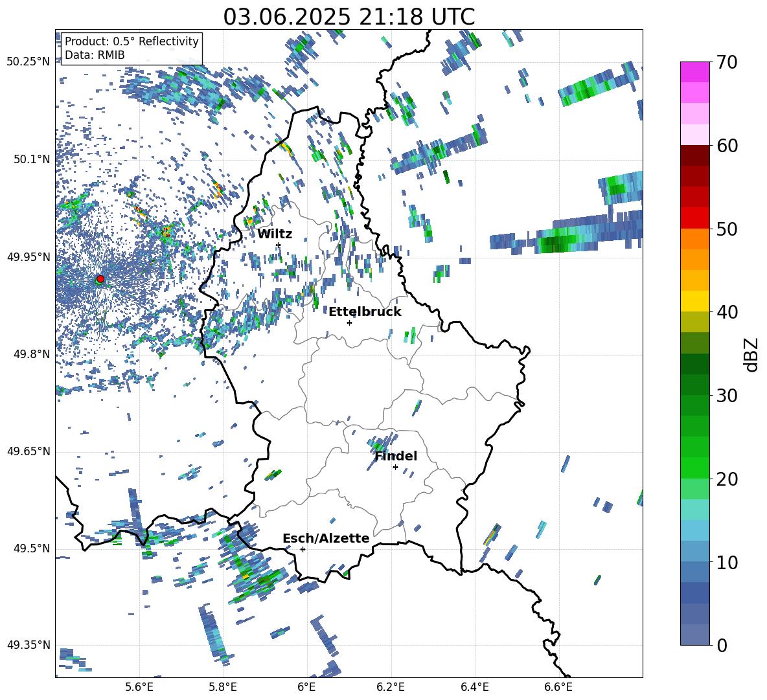Click the 5.8°E longitude label
The height and width of the screenshot is (700, 767).
[x=223, y=687]
